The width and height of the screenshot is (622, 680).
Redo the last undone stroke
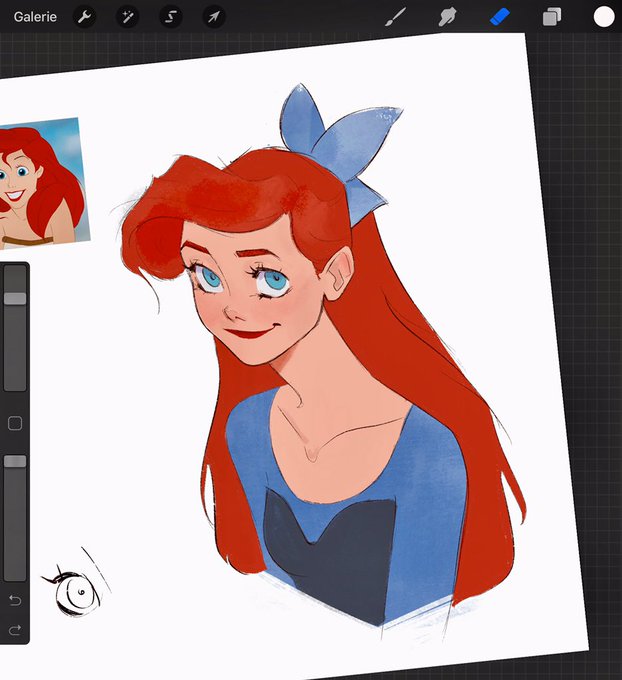point(15,630)
